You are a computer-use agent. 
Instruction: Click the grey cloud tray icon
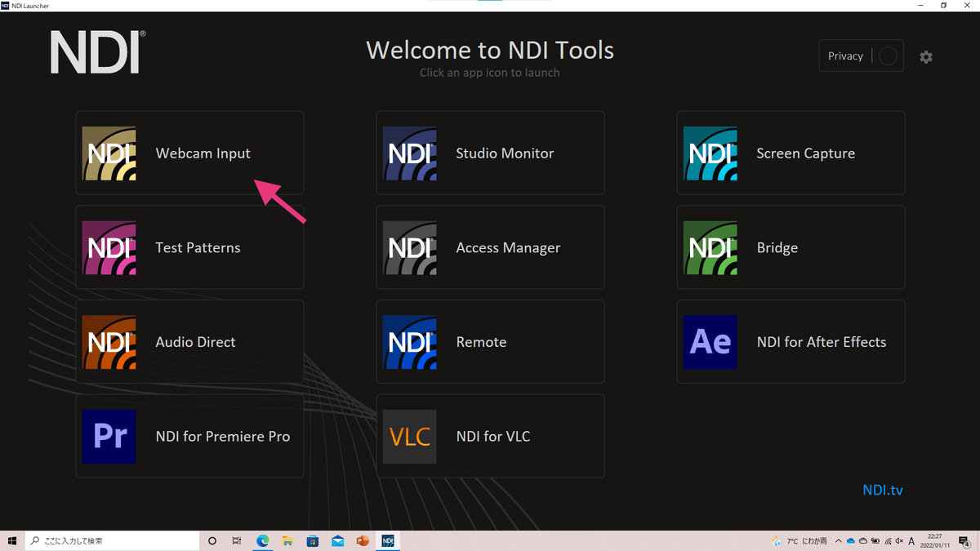tap(863, 540)
